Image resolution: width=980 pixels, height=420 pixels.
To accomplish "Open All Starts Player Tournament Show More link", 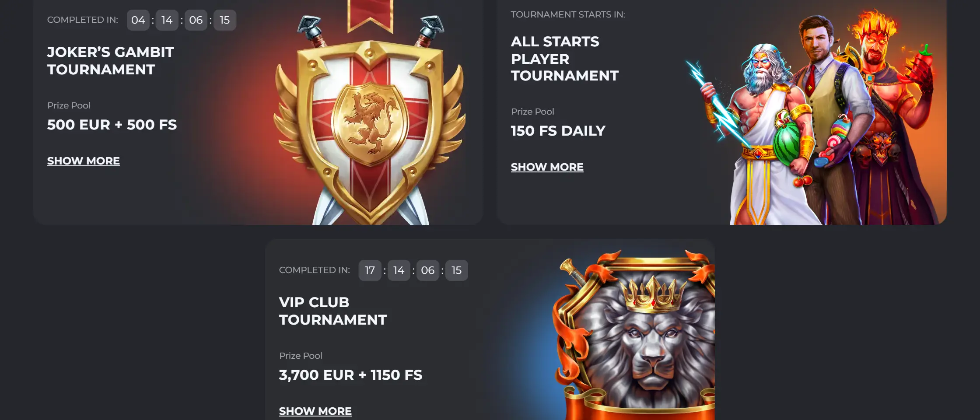I will pyautogui.click(x=547, y=167).
